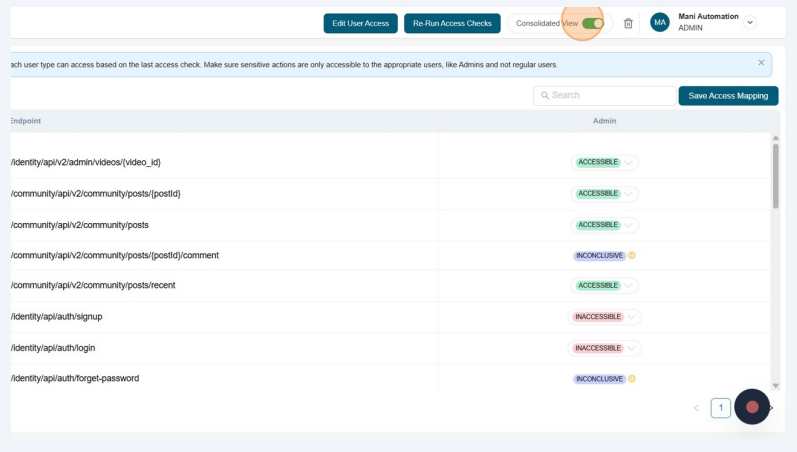Expand access dropdown for admin videos endpoint
797x452 pixels.
[629, 162]
